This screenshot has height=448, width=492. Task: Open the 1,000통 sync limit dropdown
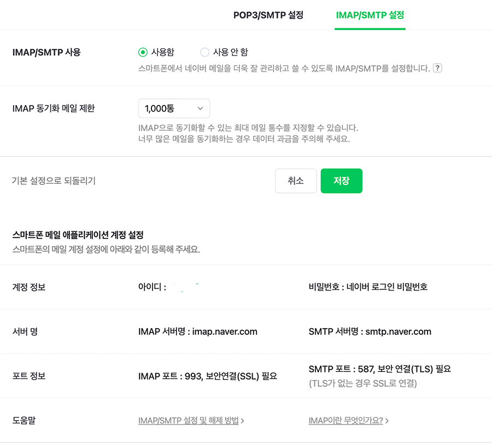[x=174, y=109]
